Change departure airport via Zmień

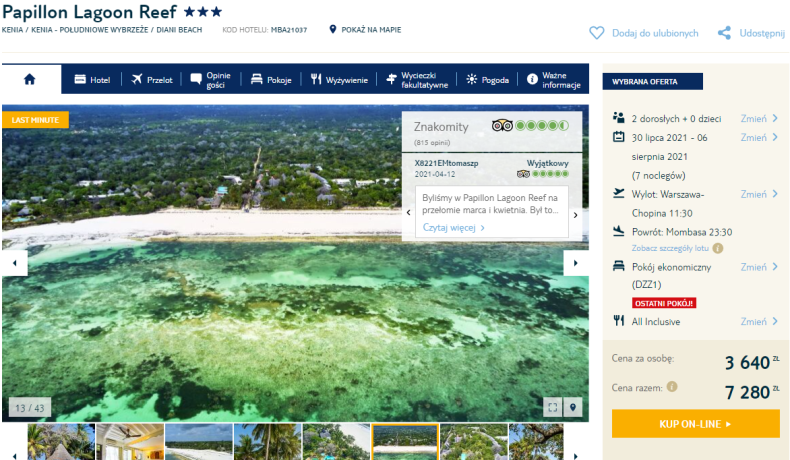759,194
